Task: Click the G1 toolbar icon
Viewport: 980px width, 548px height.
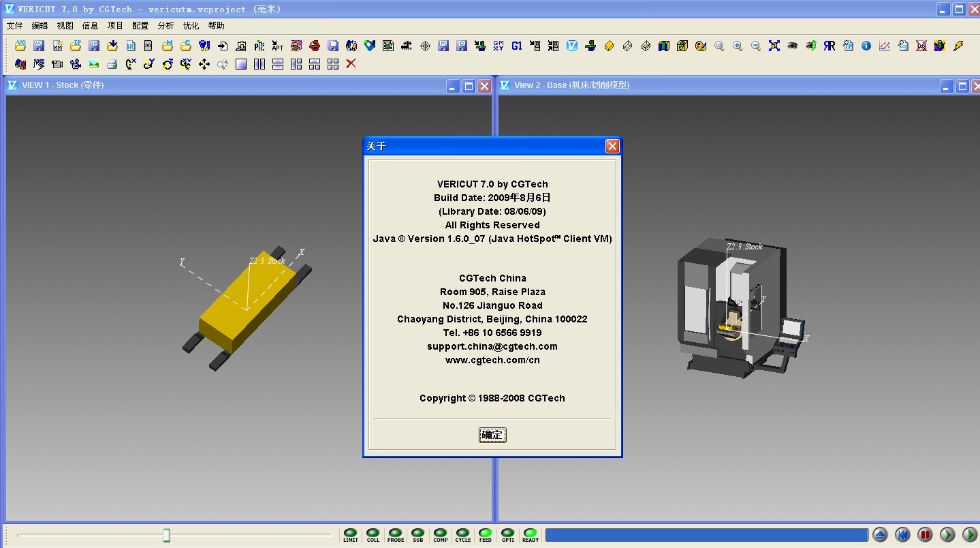Action: point(517,46)
